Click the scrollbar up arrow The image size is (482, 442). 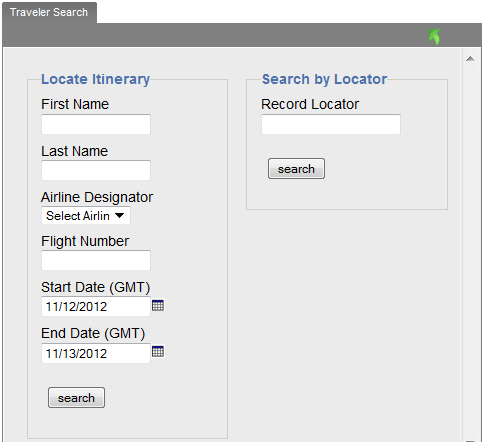point(470,59)
